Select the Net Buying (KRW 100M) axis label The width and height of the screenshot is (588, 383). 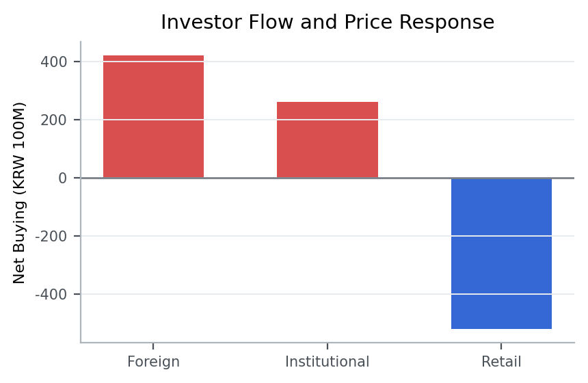(x=19, y=192)
